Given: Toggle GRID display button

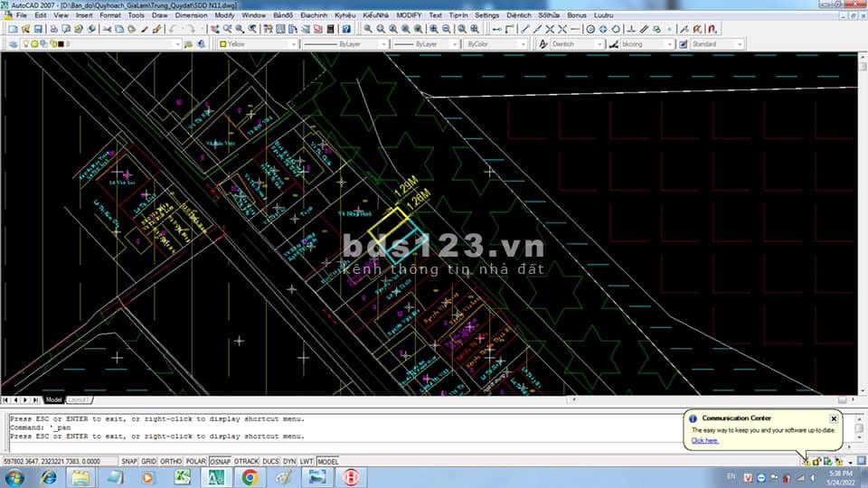Looking at the screenshot, I should (149, 461).
